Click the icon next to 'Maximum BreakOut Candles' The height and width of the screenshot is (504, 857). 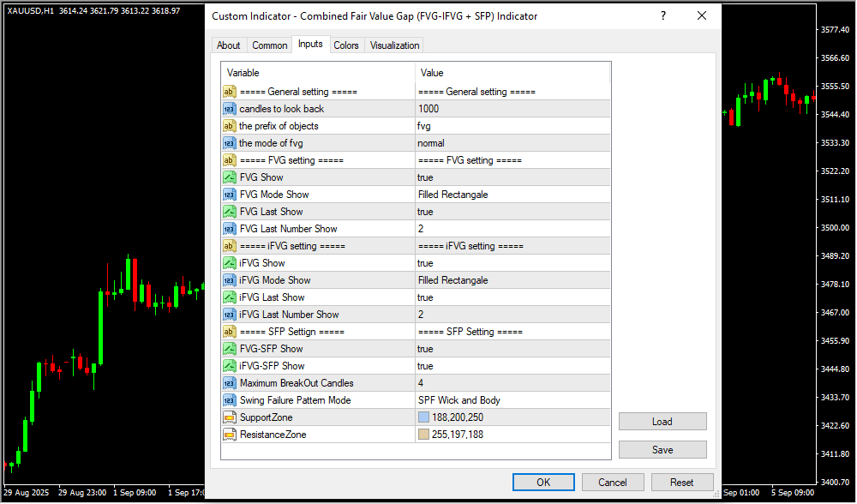click(x=229, y=383)
